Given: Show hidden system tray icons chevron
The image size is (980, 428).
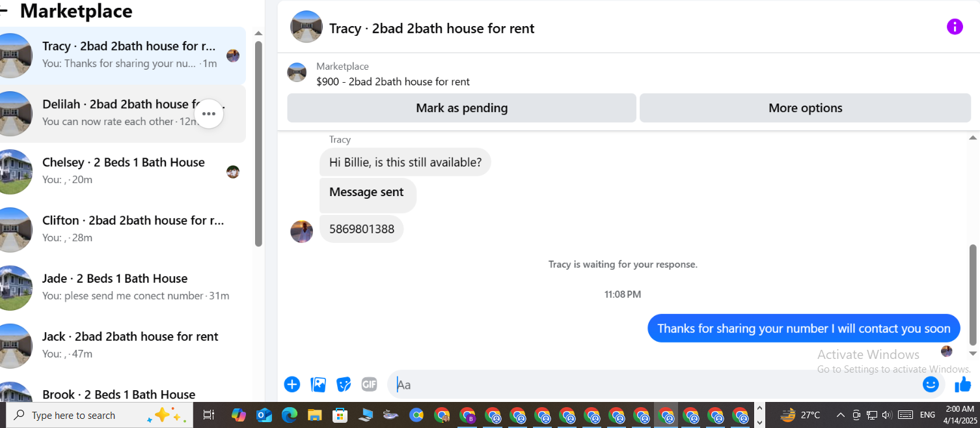Looking at the screenshot, I should [x=840, y=415].
